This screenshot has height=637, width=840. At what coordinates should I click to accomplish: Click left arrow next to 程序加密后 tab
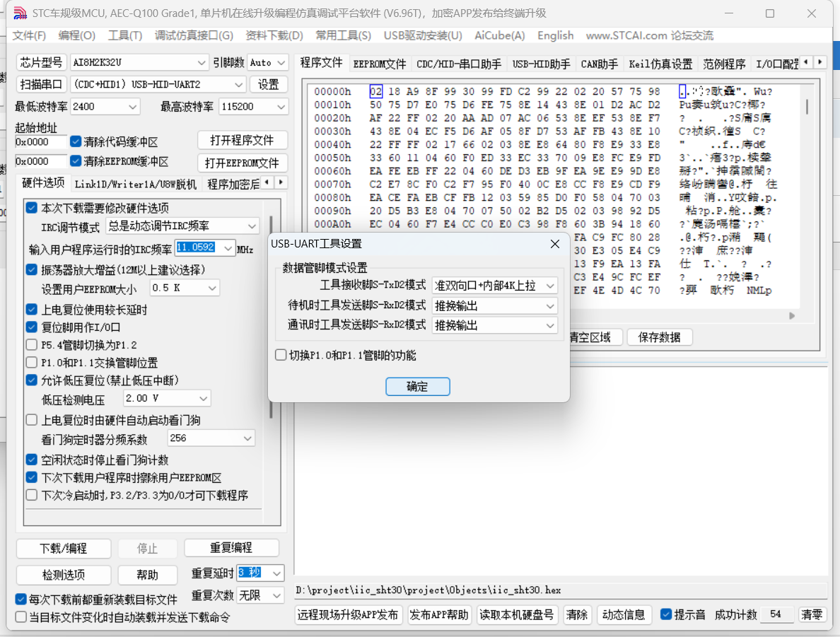tap(267, 182)
